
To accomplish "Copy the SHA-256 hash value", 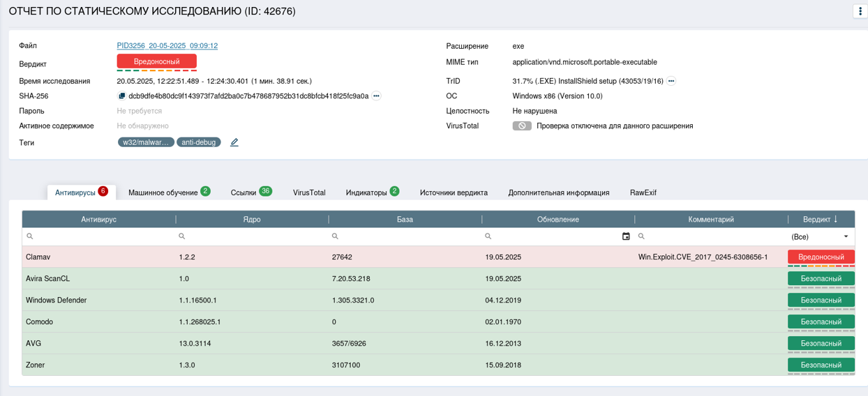I will (121, 96).
